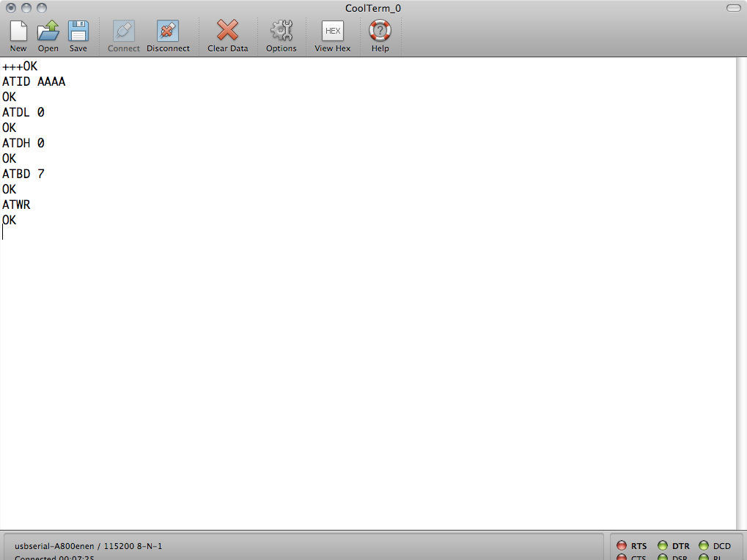Click the port info 'usbserial-A800enen / 115200 8-N-1'
Viewport: 747px width, 560px height.
[88, 546]
